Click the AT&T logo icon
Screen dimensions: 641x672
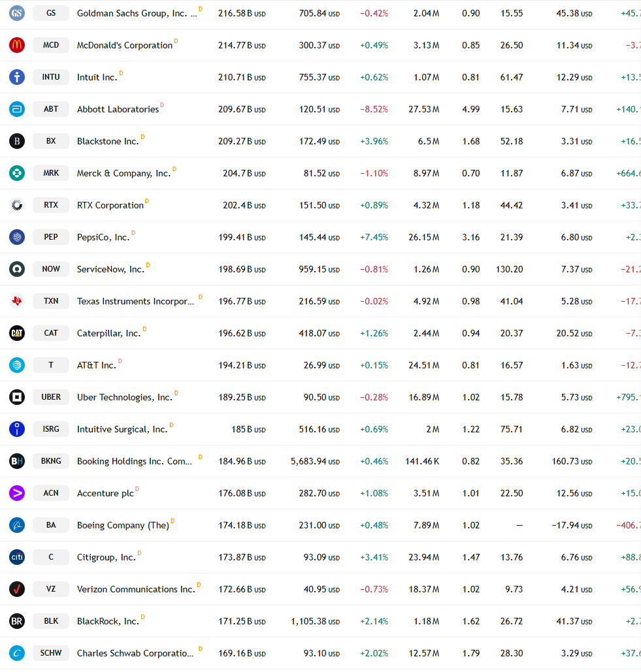tap(17, 365)
